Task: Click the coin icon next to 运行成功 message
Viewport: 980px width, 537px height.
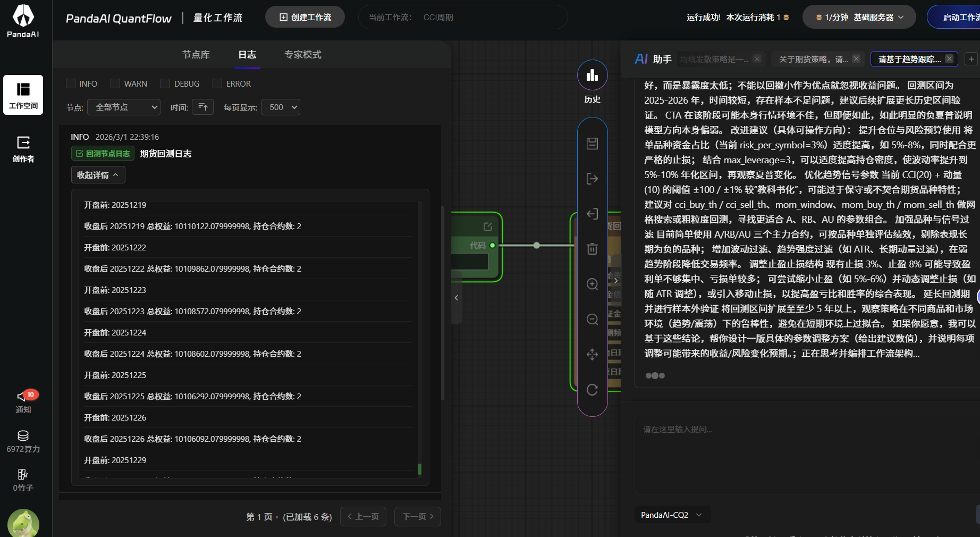Action: tap(786, 18)
